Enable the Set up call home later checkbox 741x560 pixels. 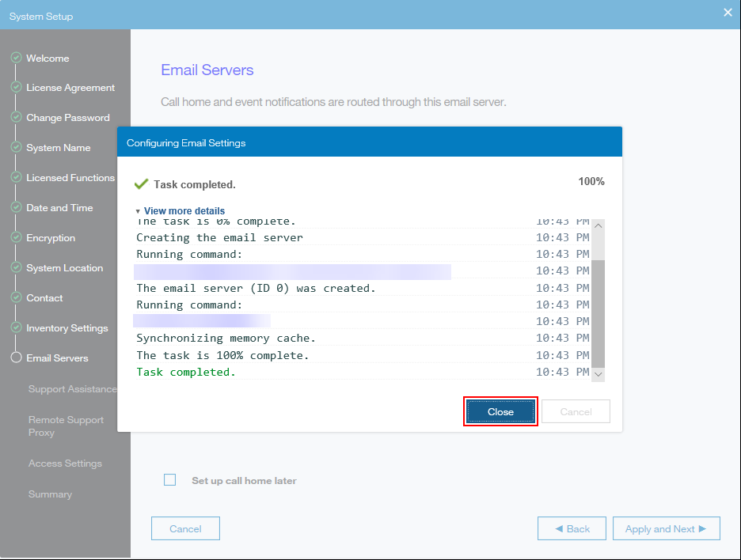[169, 480]
